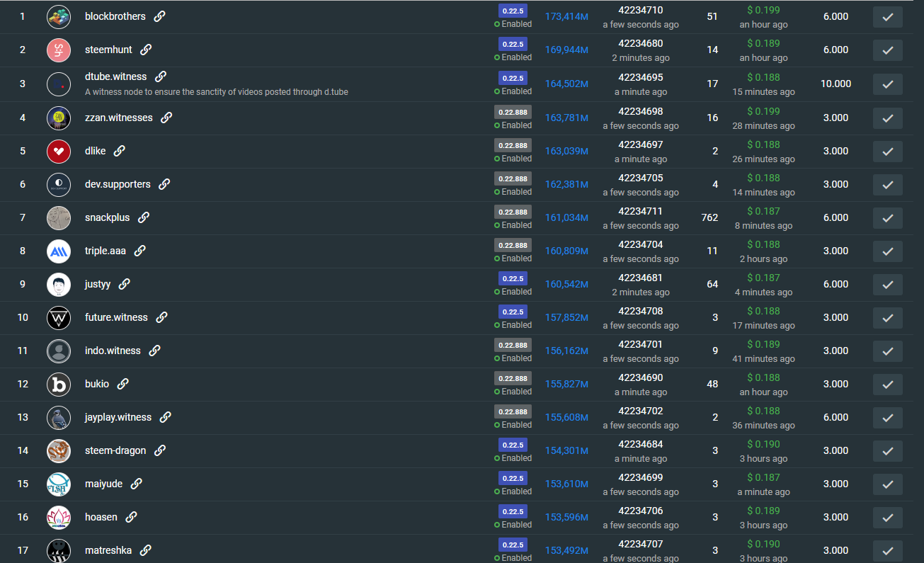924x563 pixels.
Task: Open future.witness link icon
Action: click(x=162, y=317)
